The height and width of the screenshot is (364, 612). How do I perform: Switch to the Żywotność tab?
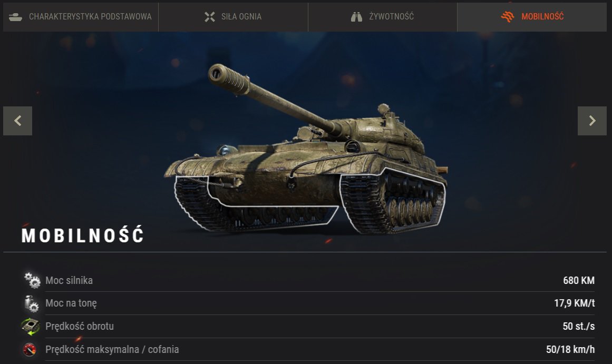pos(383,17)
